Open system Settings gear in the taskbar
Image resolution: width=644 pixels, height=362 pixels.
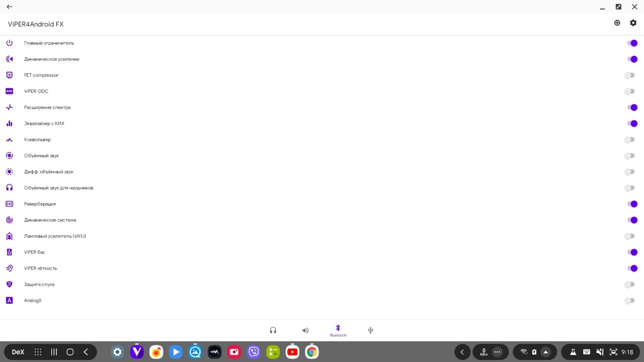(117, 352)
